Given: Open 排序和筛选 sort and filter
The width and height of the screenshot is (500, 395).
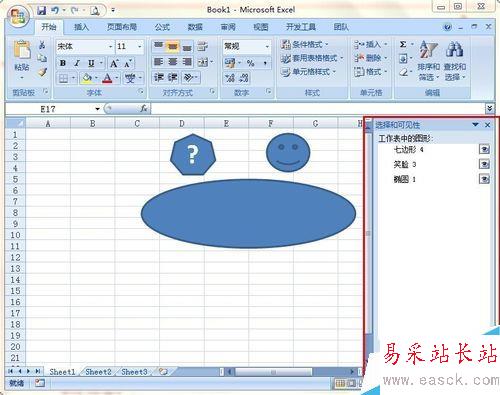Looking at the screenshot, I should 428,61.
